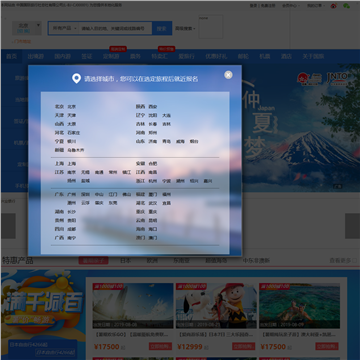Expand the 北京 city dropdown in header
Image resolution: width=360 pixels, height=360 pixels.
tap(27, 28)
